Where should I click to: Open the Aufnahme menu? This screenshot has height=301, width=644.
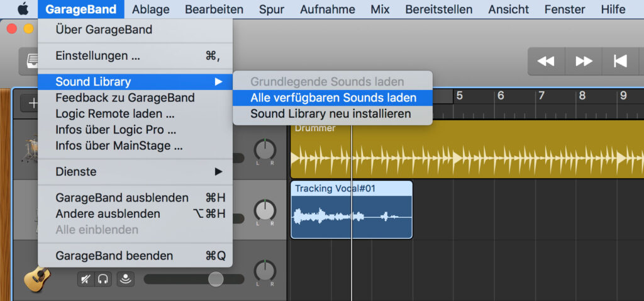pyautogui.click(x=327, y=9)
